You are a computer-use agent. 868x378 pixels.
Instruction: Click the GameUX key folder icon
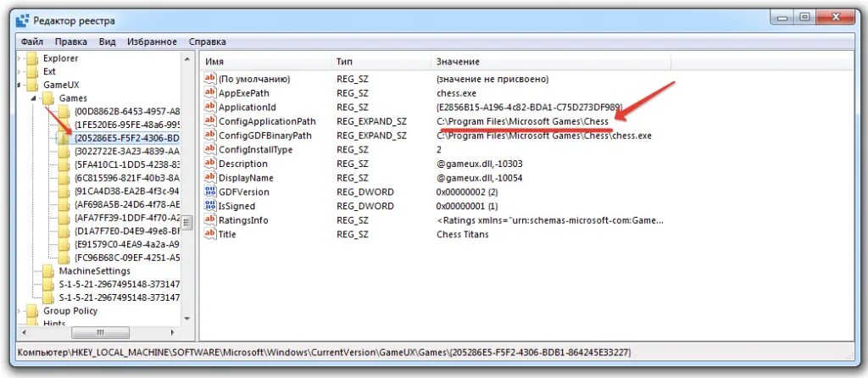click(33, 86)
